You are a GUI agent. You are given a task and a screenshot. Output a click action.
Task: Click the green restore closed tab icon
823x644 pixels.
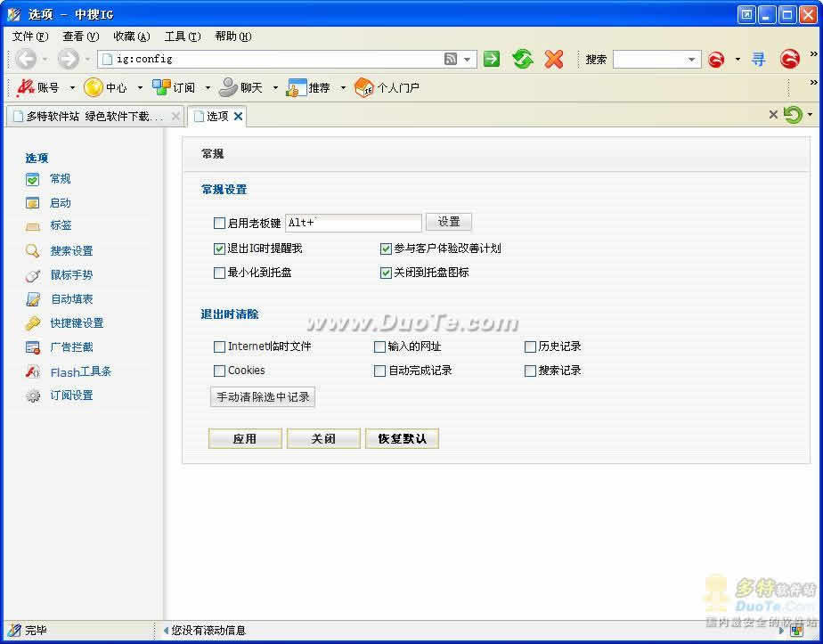coord(793,114)
